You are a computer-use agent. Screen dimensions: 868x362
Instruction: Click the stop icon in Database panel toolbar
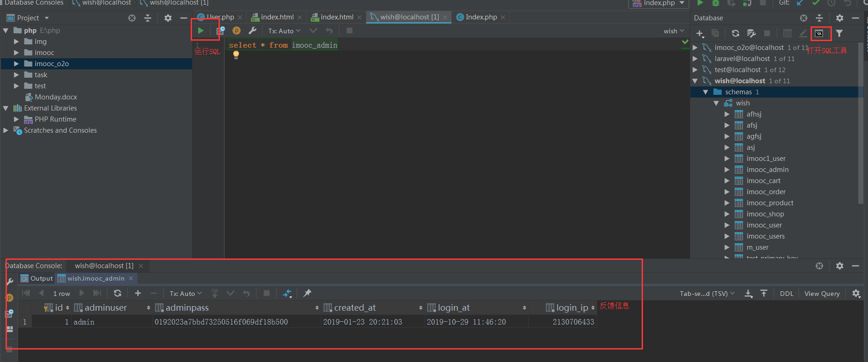point(767,33)
